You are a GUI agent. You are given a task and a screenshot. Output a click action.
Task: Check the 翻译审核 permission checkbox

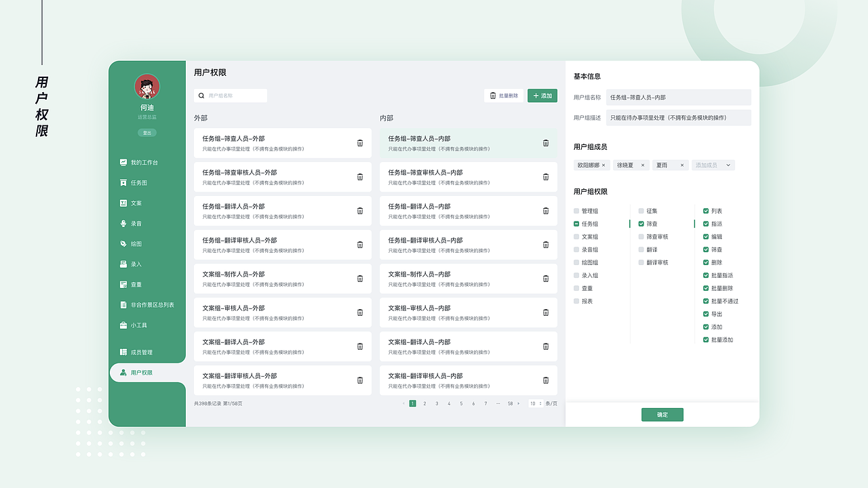[641, 262]
